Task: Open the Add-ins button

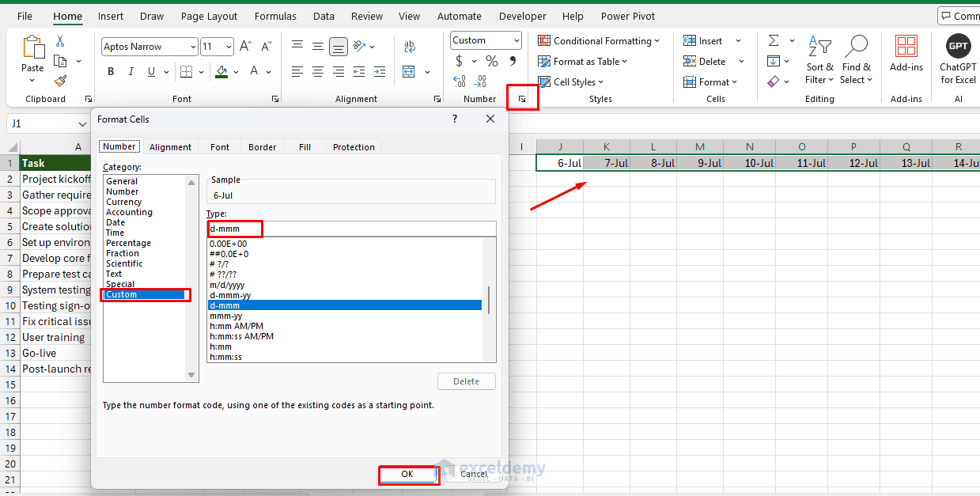Action: pyautogui.click(x=906, y=53)
